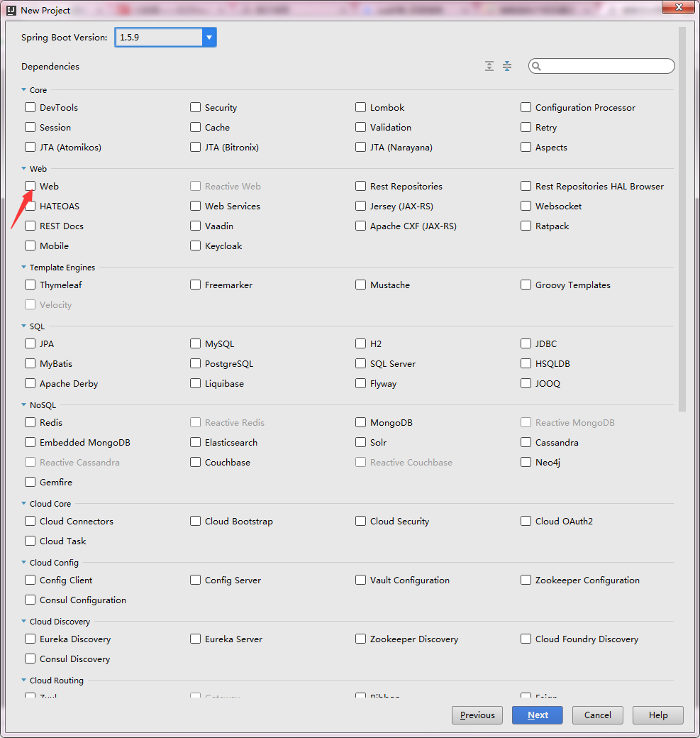This screenshot has height=738, width=700.
Task: Check the PostgreSQL dependency
Action: coord(195,363)
